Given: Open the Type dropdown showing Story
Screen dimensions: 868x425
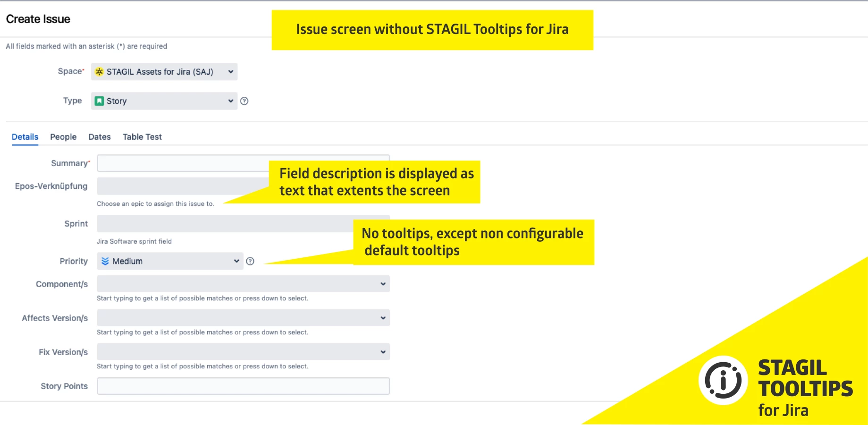Looking at the screenshot, I should pos(164,101).
